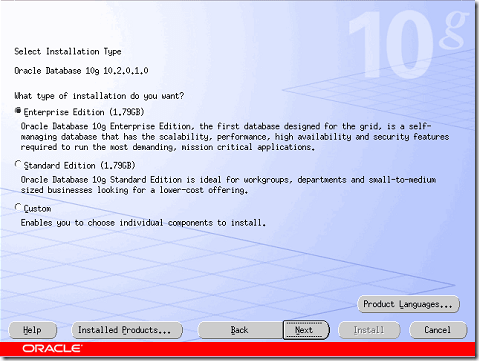Click 'Enables you to choose individual components' text
Screen dimensions: 479x361
click(x=143, y=223)
